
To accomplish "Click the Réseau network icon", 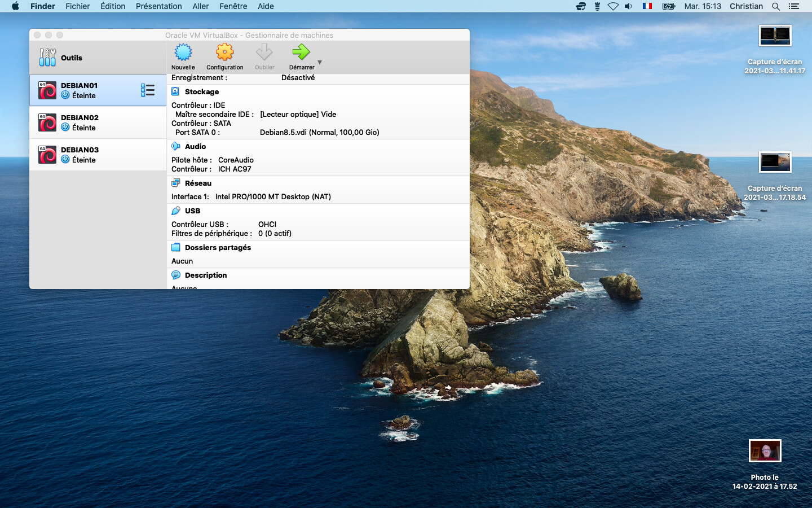I will pyautogui.click(x=175, y=183).
